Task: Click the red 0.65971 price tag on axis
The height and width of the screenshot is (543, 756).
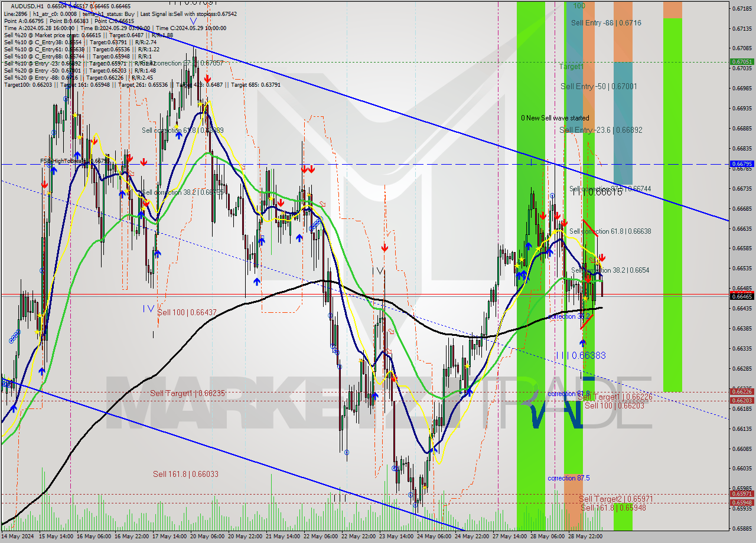Action: (742, 493)
